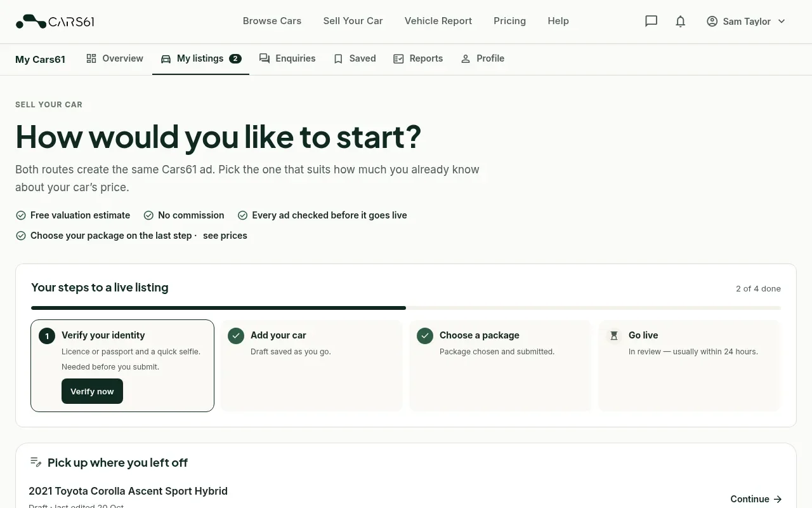Screen dimensions: 812x508
Task: Go to the Profile tab
Action: point(483,58)
